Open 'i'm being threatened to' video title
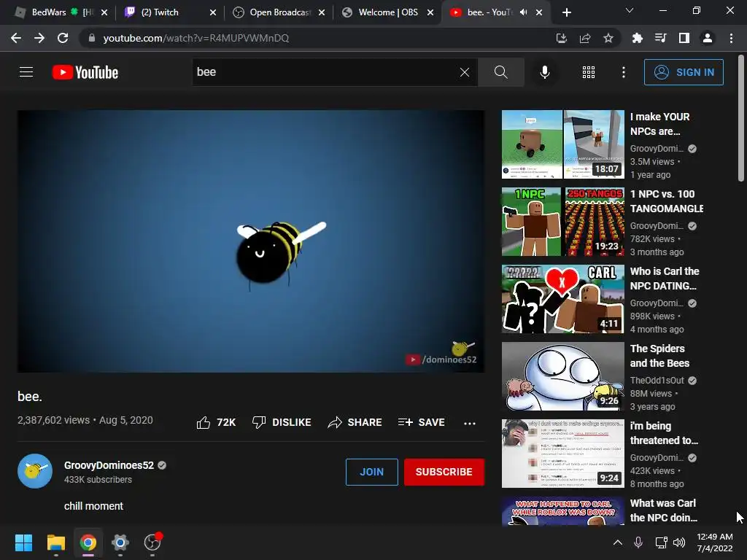This screenshot has height=560, width=747. [664, 433]
